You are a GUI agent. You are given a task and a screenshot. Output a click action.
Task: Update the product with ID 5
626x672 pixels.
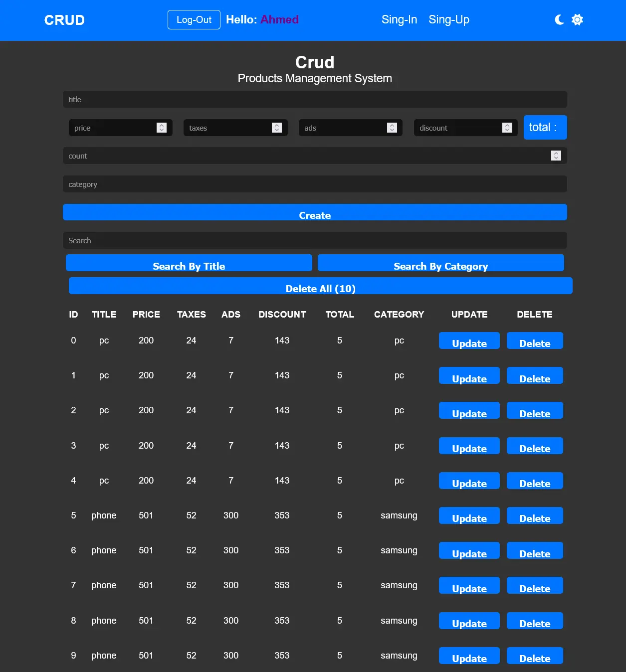(469, 515)
